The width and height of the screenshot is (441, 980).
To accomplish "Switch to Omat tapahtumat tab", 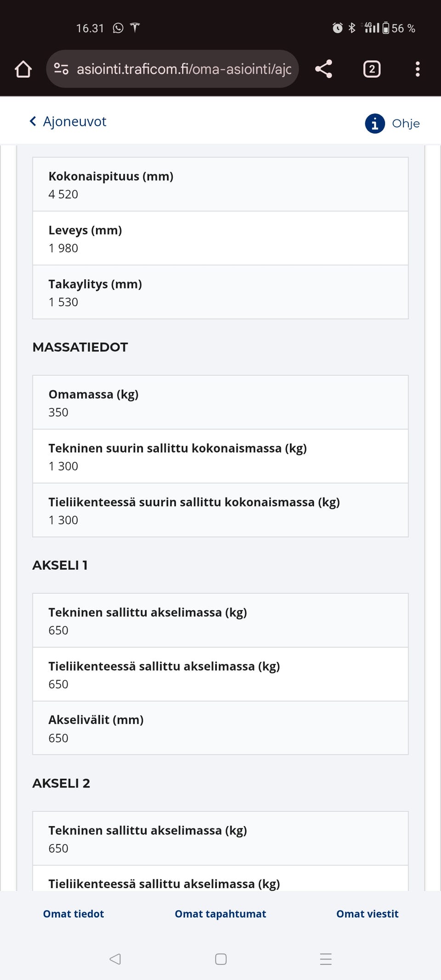I will coord(220,914).
